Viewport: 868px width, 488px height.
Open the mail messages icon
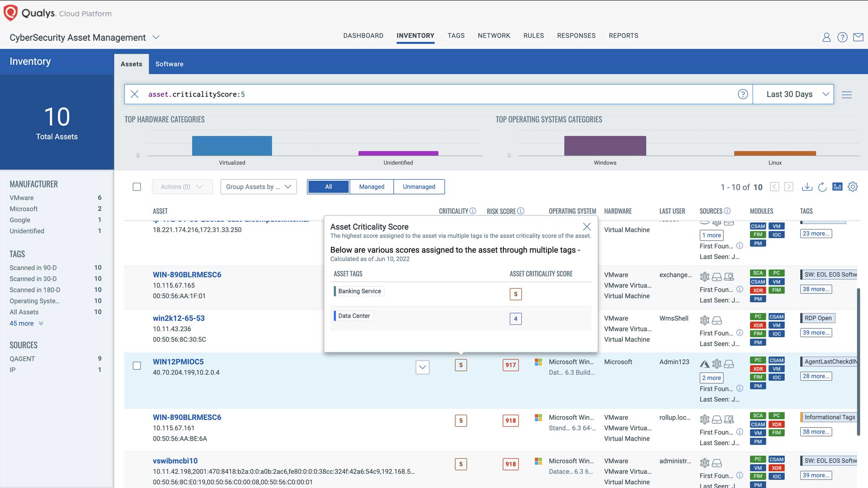pos(858,37)
